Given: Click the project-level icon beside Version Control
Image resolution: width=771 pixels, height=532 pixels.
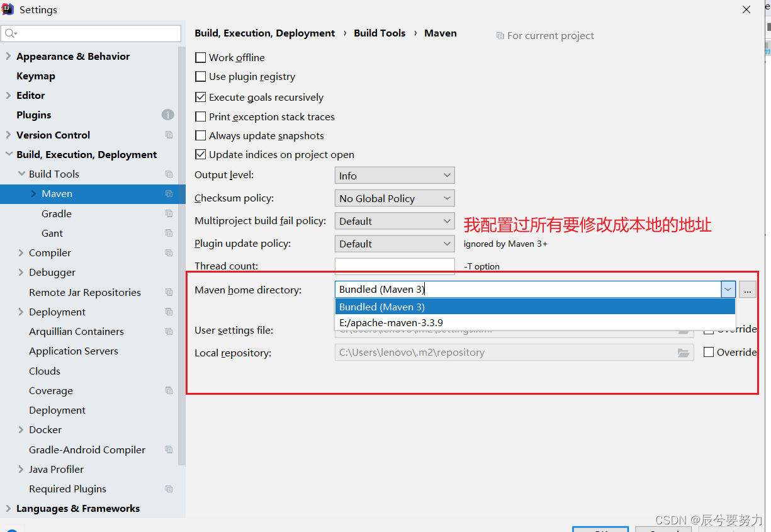Looking at the screenshot, I should [169, 135].
